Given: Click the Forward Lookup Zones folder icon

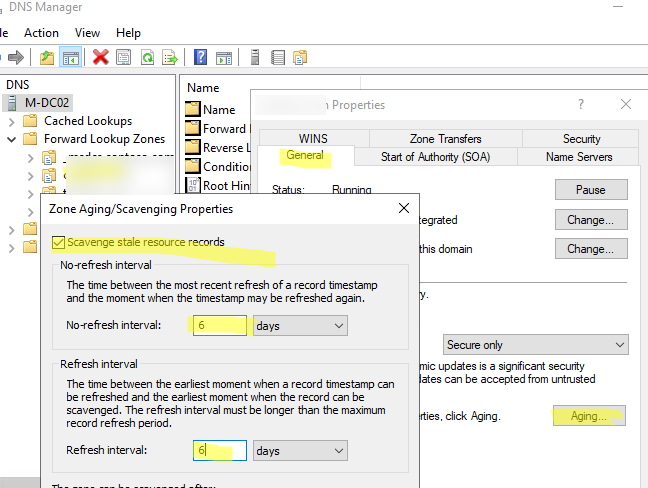Looking at the screenshot, I should (x=30, y=139).
